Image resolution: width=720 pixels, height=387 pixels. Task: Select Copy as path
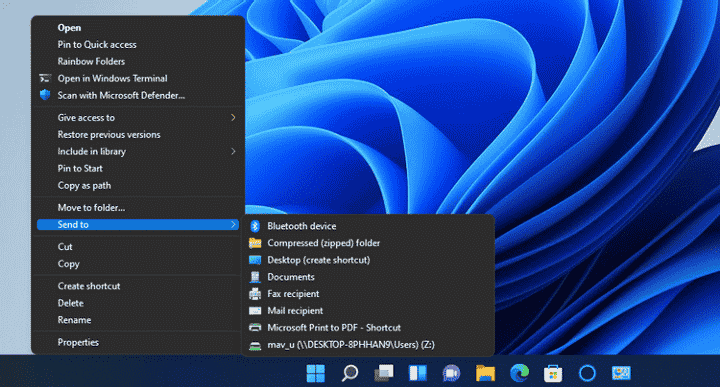pos(84,185)
